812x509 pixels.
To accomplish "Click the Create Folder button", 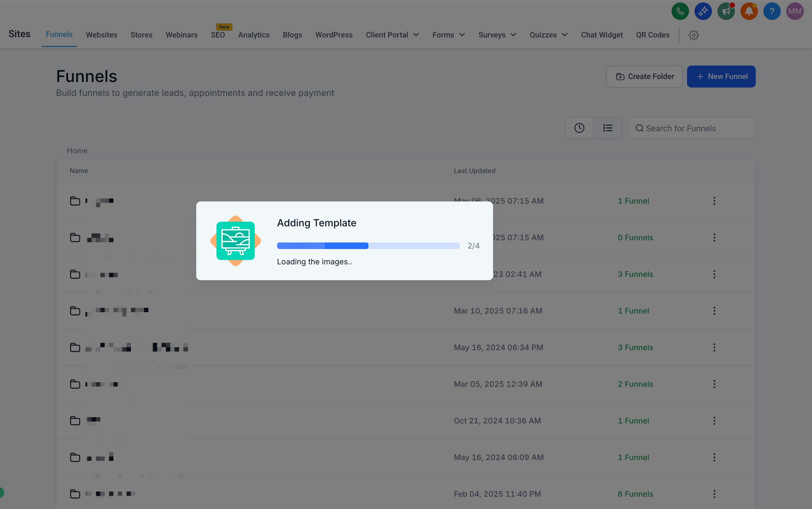I will tap(644, 77).
